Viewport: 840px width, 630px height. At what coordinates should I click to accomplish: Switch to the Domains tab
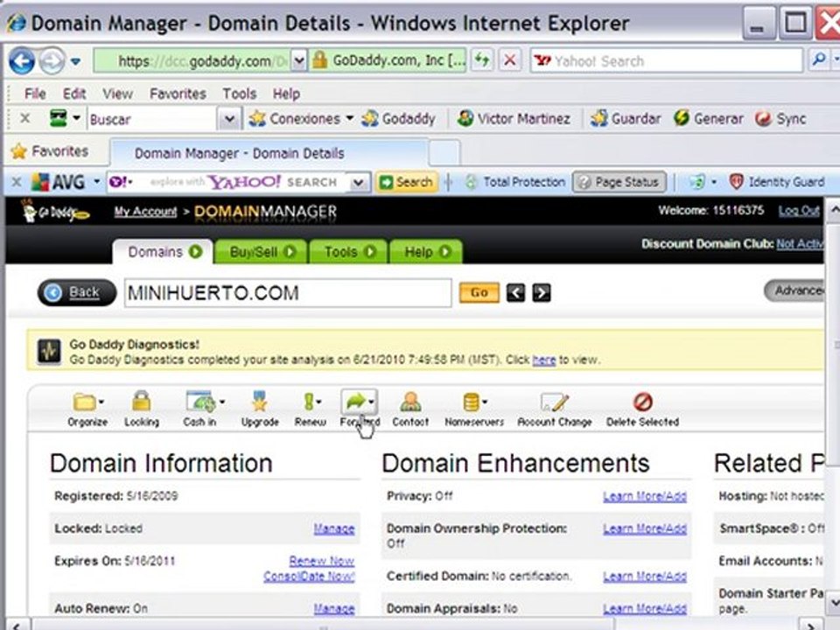[163, 252]
